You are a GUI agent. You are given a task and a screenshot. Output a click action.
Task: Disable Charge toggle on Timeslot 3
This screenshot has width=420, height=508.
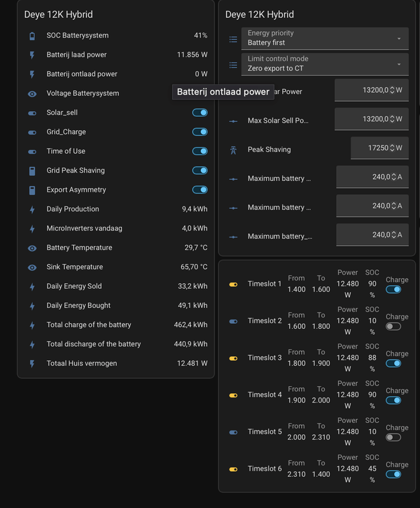393,363
